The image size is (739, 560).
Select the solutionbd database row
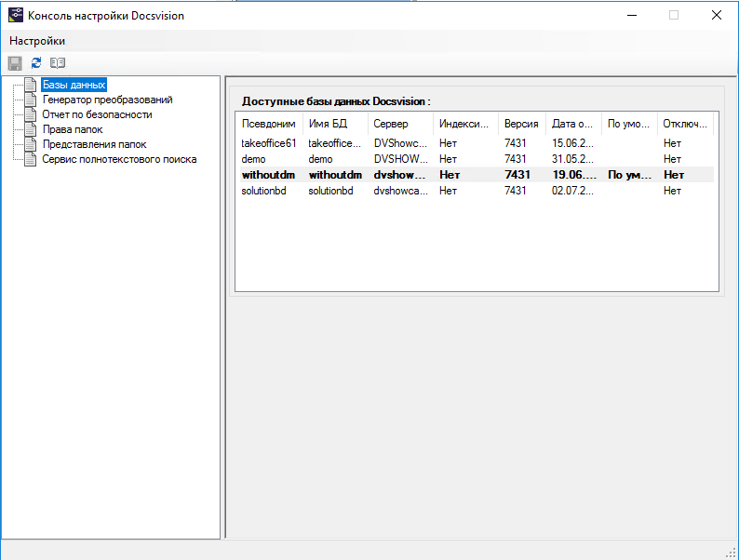pyautogui.click(x=477, y=191)
